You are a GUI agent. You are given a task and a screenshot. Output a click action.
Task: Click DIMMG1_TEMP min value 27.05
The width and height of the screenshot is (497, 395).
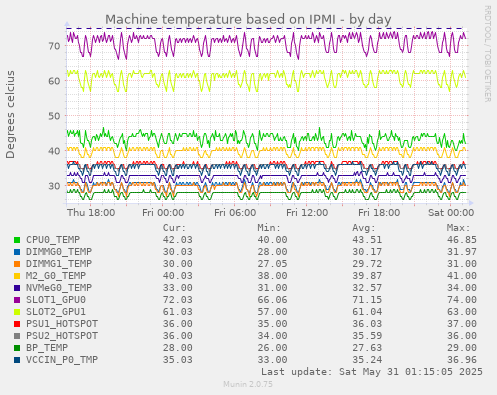(x=272, y=264)
